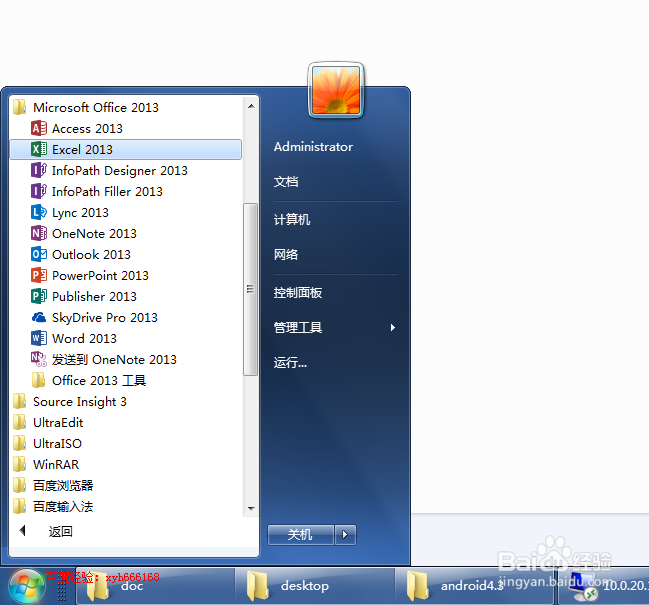Expand "百度输入法" folder label
Screen dimensions: 649x605
pyautogui.click(x=63, y=507)
